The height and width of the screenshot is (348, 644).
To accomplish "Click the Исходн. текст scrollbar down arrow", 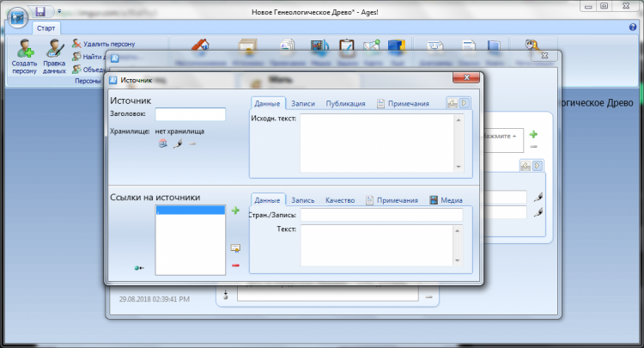I will coord(459,167).
